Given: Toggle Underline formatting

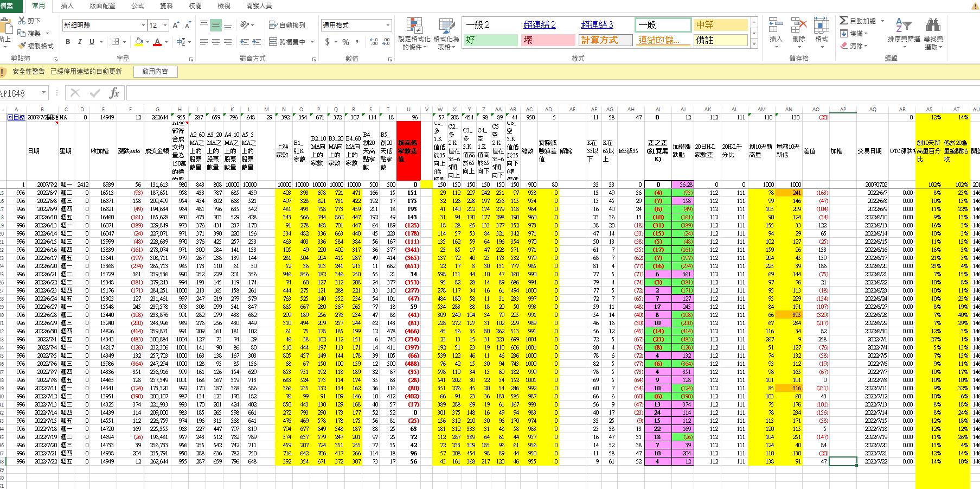Looking at the screenshot, I should click(92, 42).
